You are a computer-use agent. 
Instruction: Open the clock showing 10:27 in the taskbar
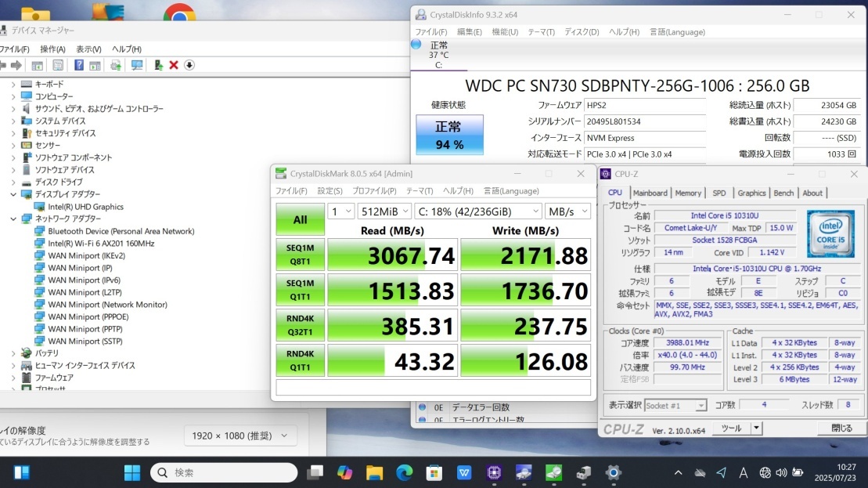point(835,472)
